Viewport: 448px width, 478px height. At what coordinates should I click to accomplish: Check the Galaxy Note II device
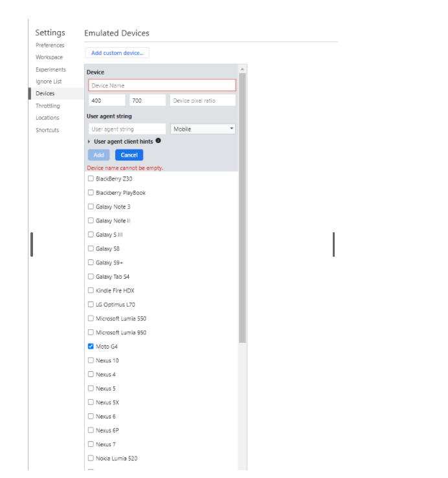91,221
